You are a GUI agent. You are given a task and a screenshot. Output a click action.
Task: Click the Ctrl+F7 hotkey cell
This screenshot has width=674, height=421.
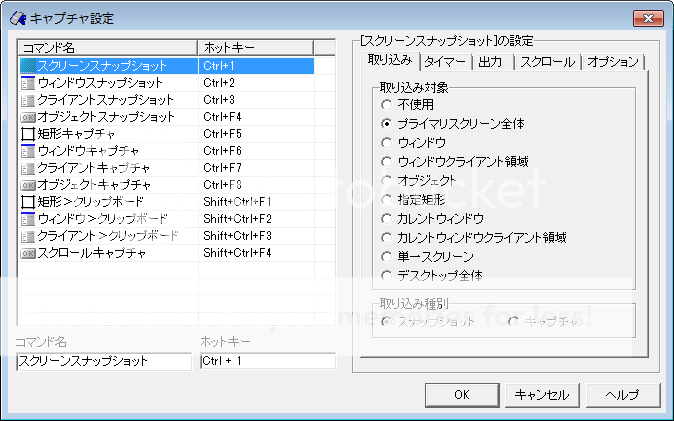[x=256, y=168]
